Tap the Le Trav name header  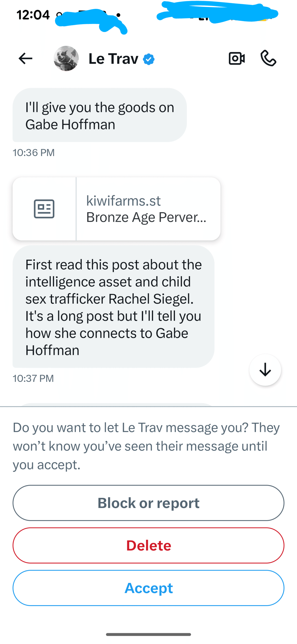113,59
